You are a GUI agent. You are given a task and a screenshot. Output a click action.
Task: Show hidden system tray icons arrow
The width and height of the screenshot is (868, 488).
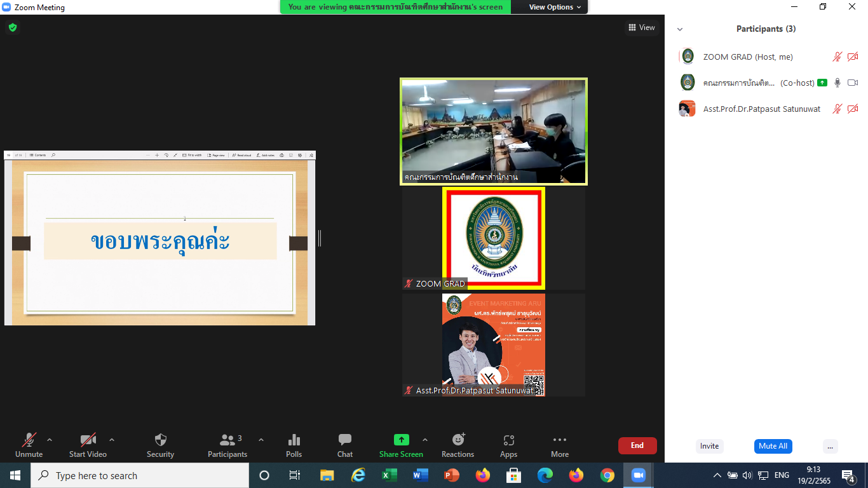[717, 475]
